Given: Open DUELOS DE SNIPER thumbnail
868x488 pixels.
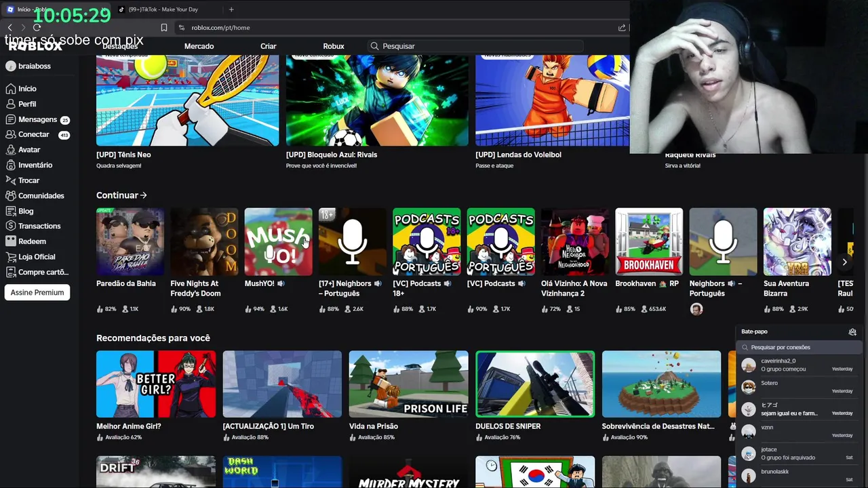Looking at the screenshot, I should 535,384.
